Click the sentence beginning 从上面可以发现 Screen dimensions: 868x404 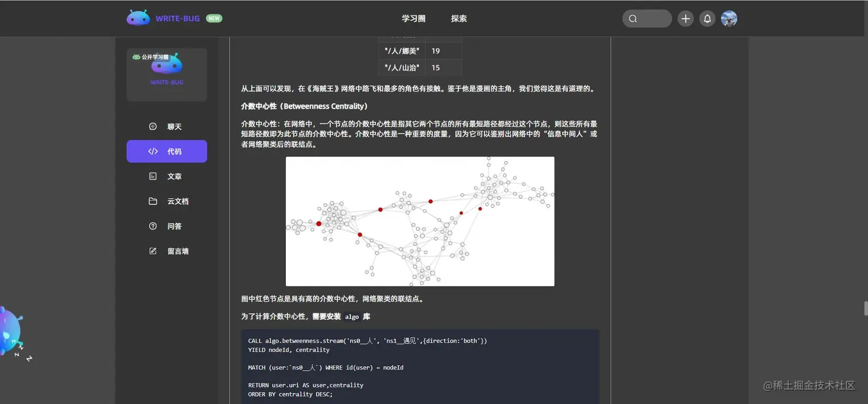pyautogui.click(x=419, y=89)
